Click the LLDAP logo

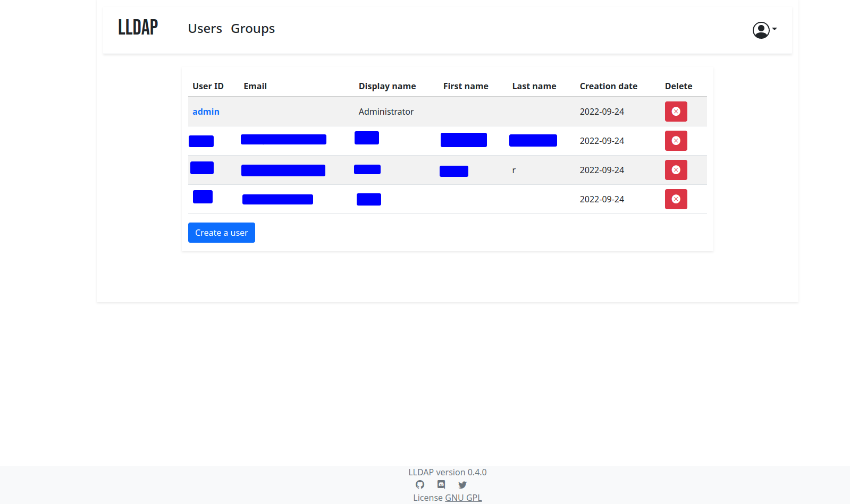tap(138, 28)
